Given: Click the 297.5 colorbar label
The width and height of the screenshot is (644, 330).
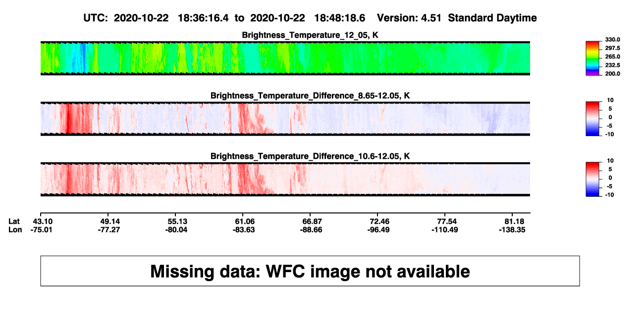Looking at the screenshot, I should pos(613,48).
